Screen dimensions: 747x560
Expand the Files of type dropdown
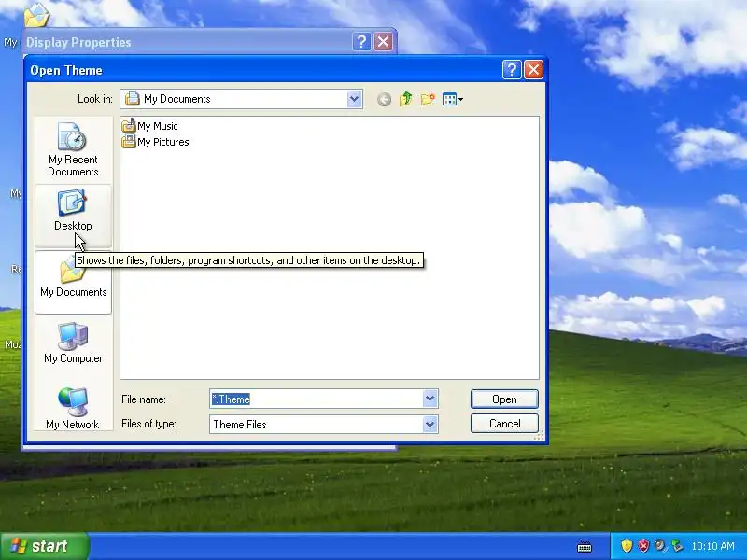point(430,425)
